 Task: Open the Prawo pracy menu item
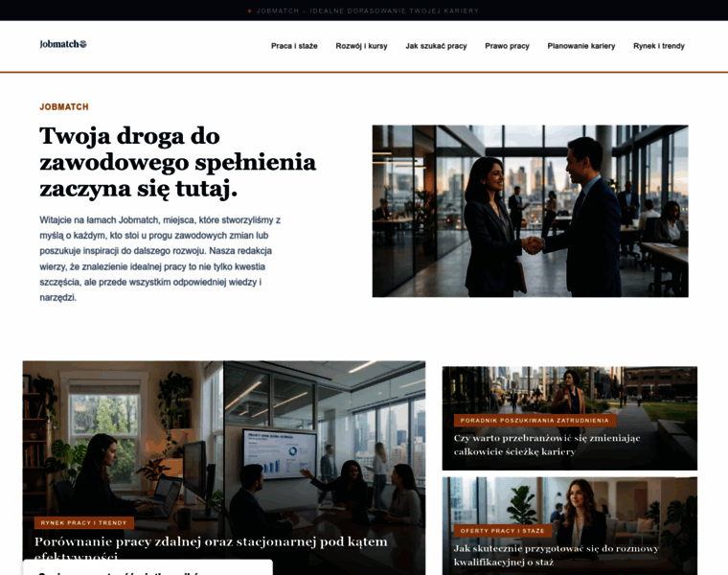coord(507,46)
